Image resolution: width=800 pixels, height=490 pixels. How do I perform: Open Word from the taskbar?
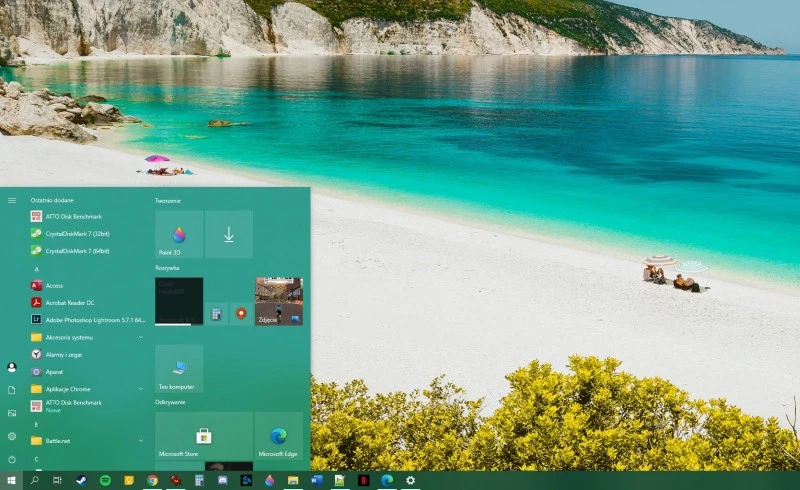[316, 480]
